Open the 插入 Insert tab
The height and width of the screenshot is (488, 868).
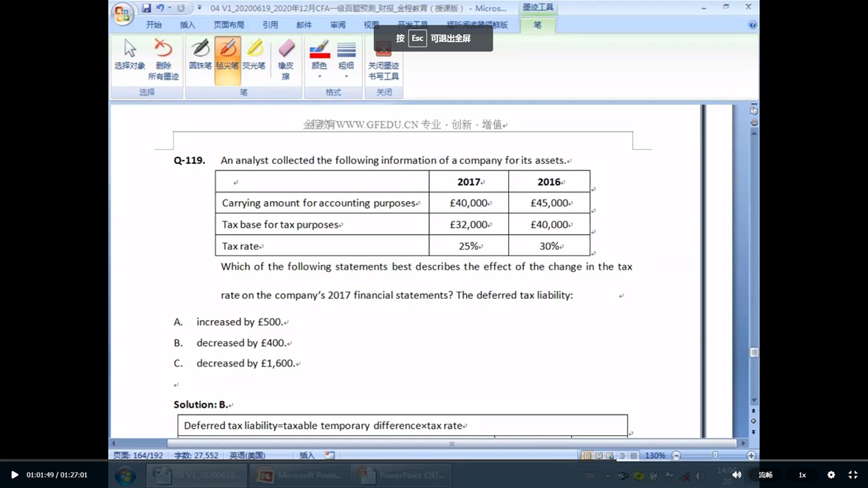click(188, 25)
